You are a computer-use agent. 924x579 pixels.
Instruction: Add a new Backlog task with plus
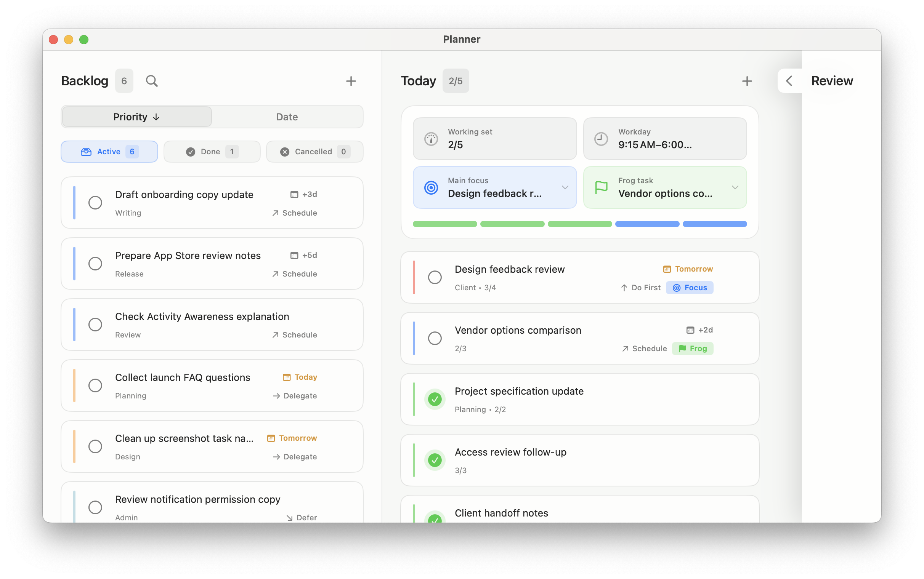coord(351,81)
